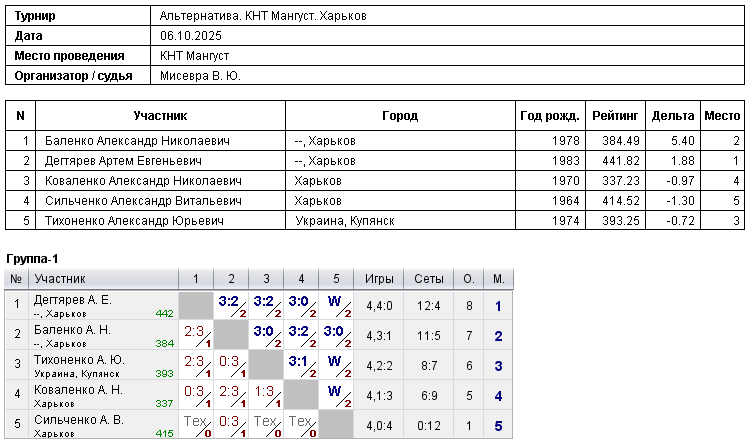Open Коваленко Александр Николаевич participant entry
This screenshot has height=444, width=750.
click(x=143, y=181)
